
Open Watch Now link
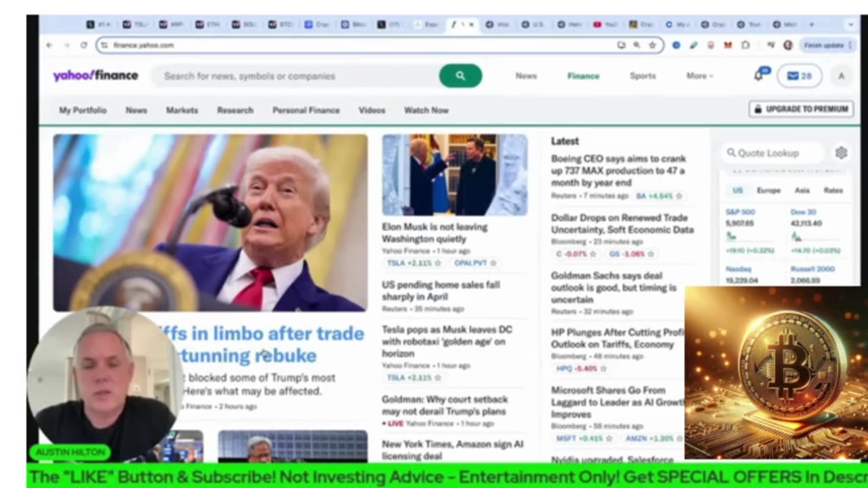(x=426, y=110)
